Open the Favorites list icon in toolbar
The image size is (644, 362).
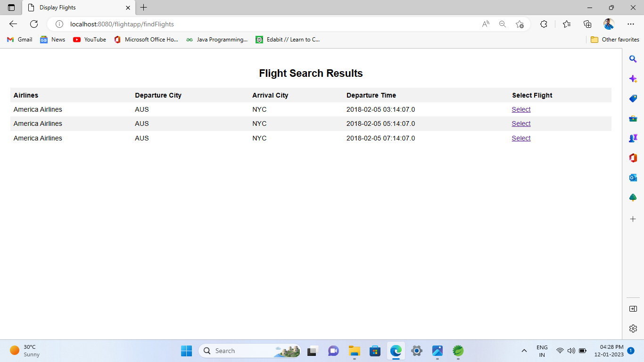(x=567, y=24)
